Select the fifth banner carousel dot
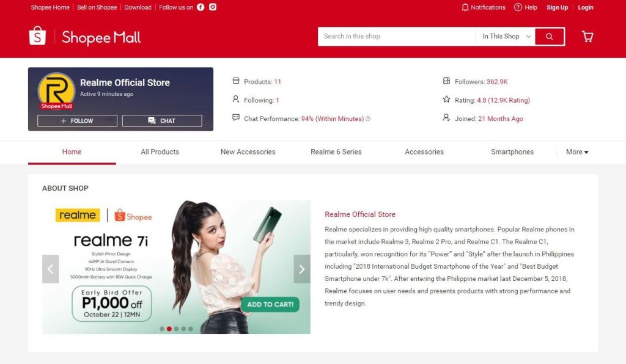The image size is (626, 364). click(x=191, y=329)
